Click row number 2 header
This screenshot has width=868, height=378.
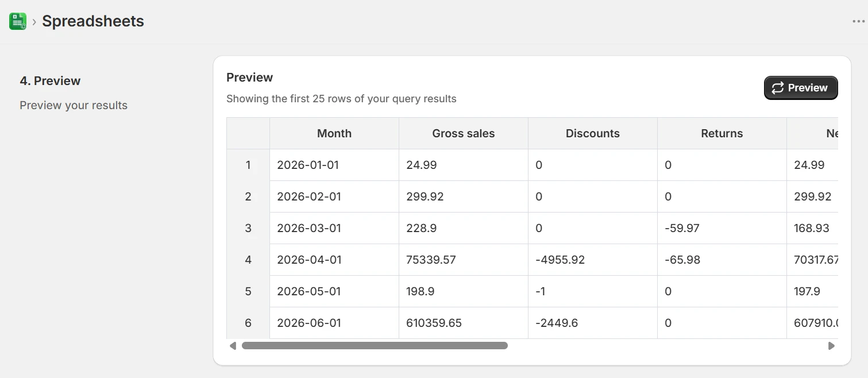pos(248,196)
